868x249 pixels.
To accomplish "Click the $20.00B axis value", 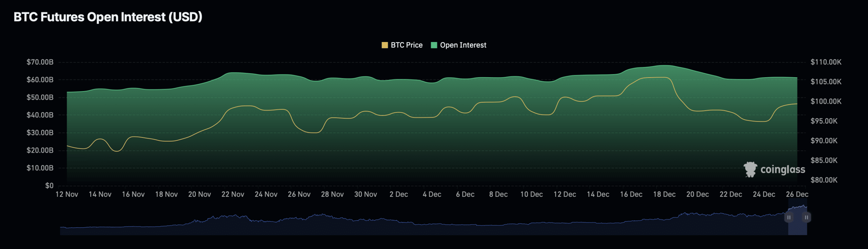I will (x=40, y=150).
